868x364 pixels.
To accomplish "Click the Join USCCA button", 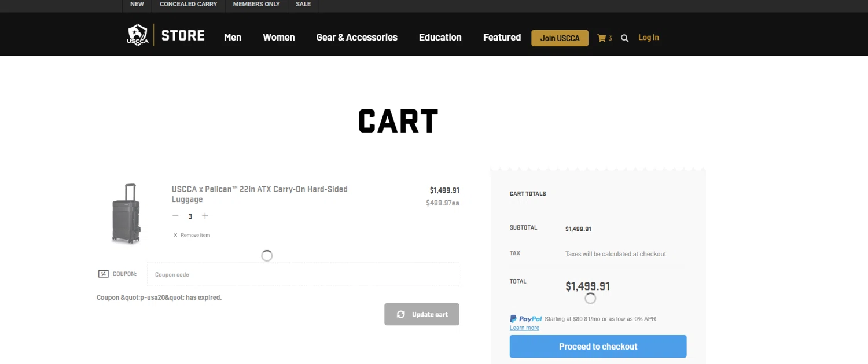I will (x=560, y=38).
